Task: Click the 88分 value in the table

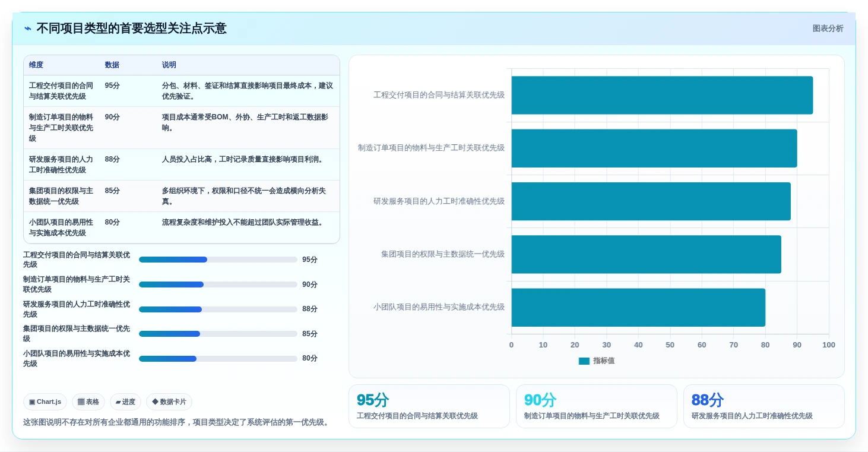Action: click(112, 159)
